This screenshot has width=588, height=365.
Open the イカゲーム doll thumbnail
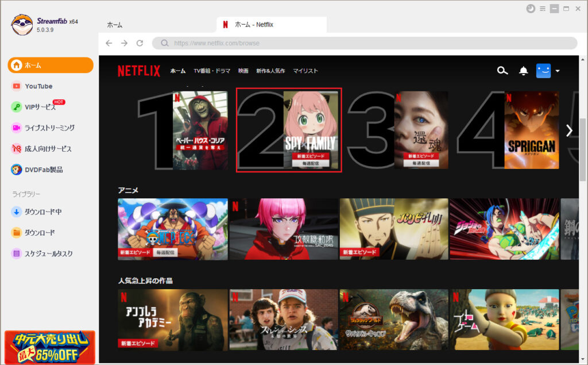point(504,320)
